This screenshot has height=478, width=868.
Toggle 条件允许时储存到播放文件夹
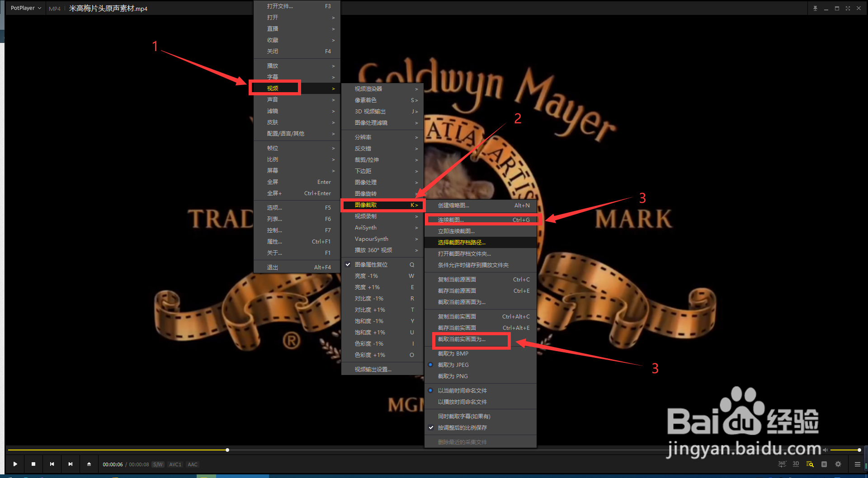pos(481,265)
